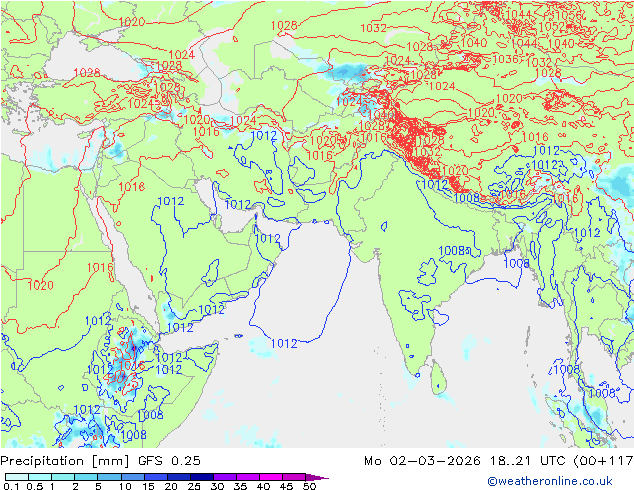Click the '50' legend scale label
The width and height of the screenshot is (634, 490).
pyautogui.click(x=309, y=486)
